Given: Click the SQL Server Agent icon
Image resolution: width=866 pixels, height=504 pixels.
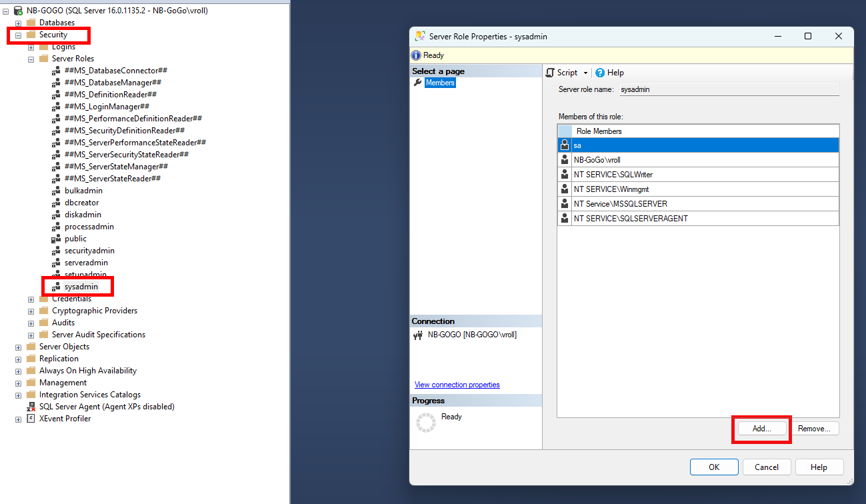Looking at the screenshot, I should (31, 407).
